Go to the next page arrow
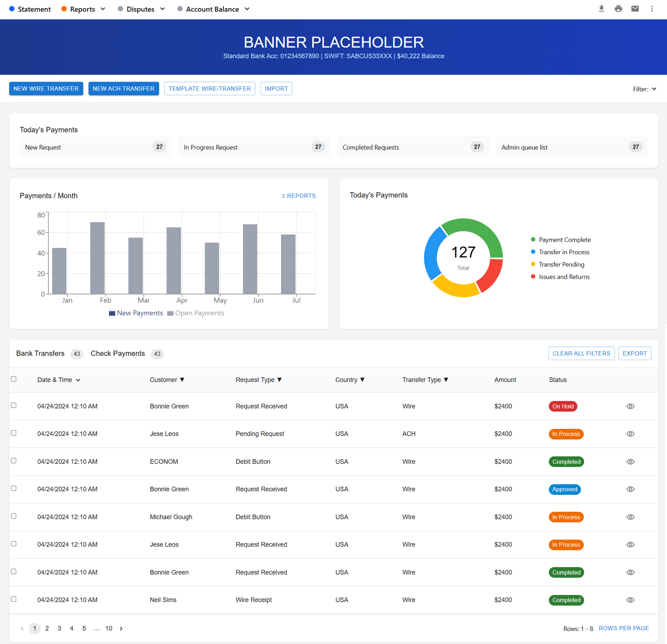667x644 pixels. point(121,628)
